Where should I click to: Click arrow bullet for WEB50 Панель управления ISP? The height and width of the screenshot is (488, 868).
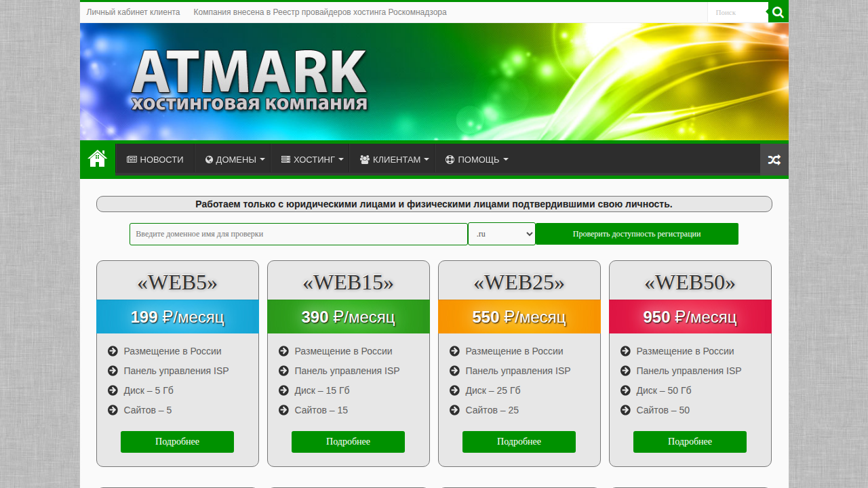(625, 371)
